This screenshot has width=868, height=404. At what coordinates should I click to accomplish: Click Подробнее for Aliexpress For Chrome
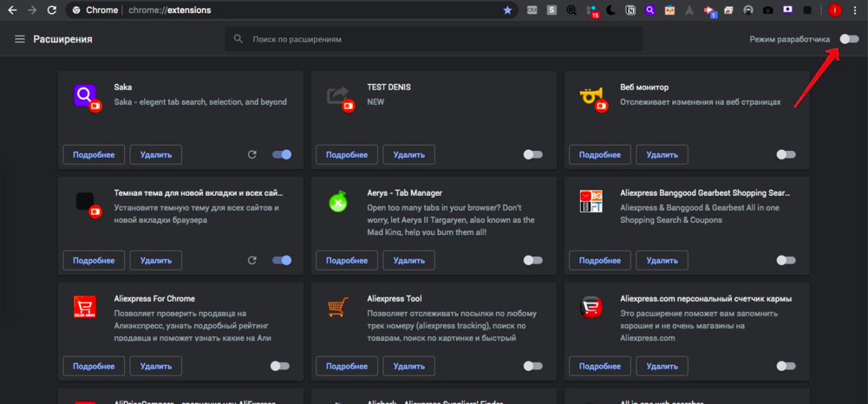point(93,366)
